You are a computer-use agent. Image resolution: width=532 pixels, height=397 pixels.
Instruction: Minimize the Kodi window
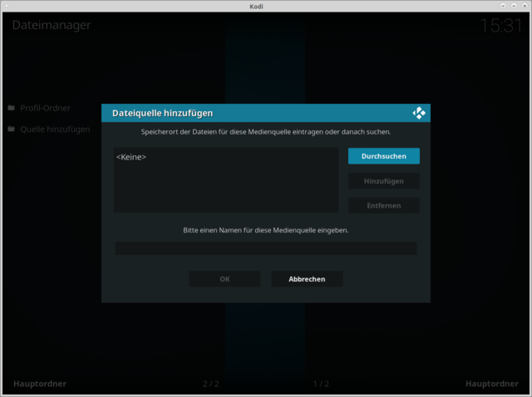point(503,6)
